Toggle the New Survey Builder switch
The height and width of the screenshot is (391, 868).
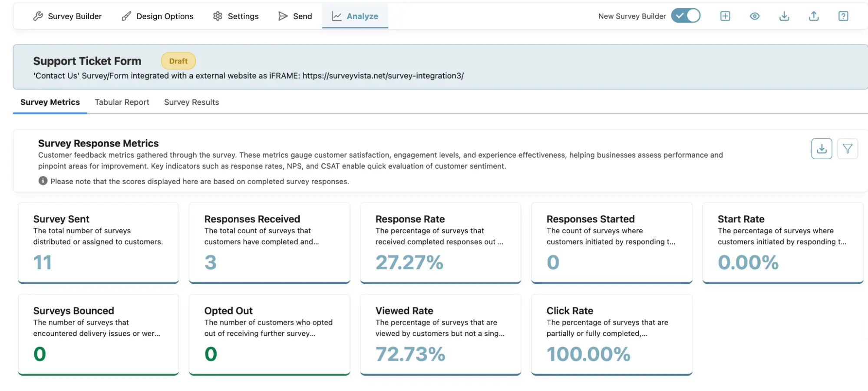coord(686,16)
